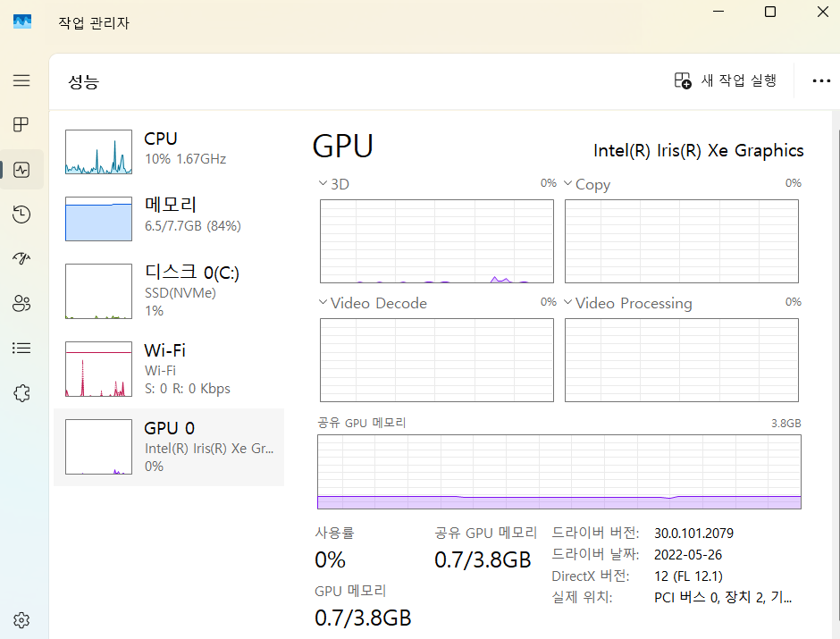Image resolution: width=840 pixels, height=639 pixels.
Task: Click the Wi-Fi usage graph thumbnail
Action: click(x=98, y=369)
